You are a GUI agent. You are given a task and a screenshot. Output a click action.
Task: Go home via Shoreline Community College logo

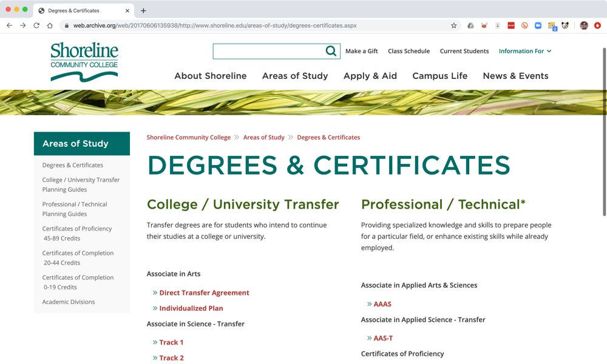click(x=84, y=61)
